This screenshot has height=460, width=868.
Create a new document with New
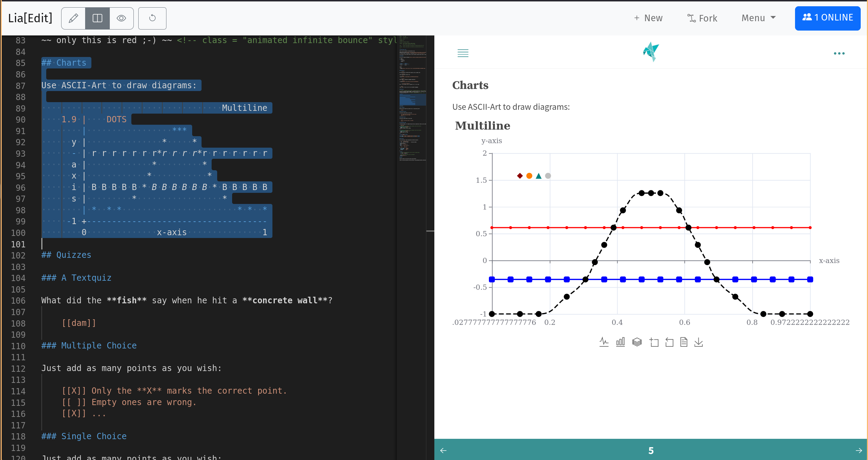648,18
